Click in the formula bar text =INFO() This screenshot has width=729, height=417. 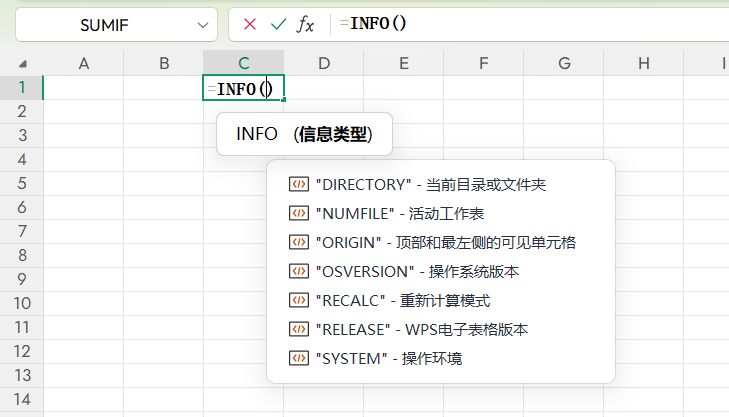[x=373, y=23]
